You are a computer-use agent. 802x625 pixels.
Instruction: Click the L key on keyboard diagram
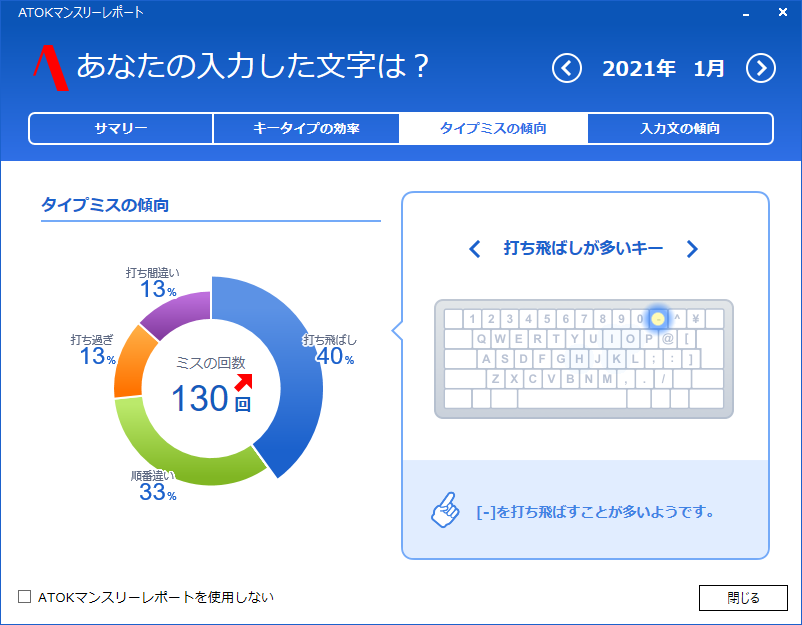635,359
